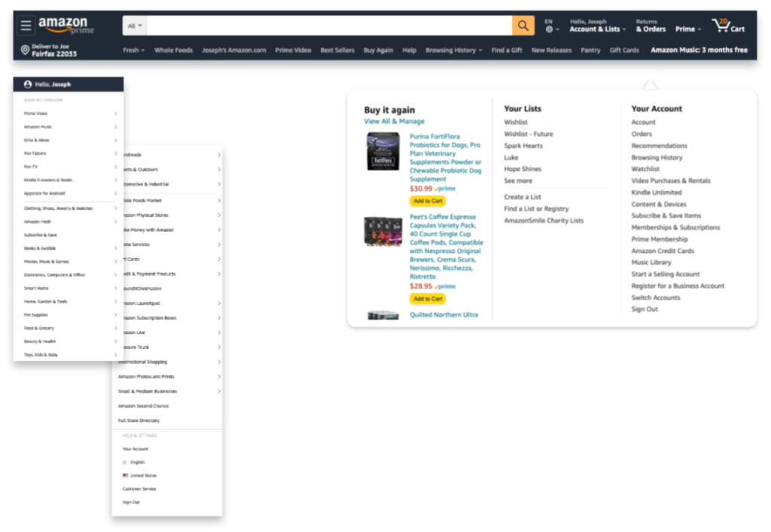This screenshot has height=532, width=771.
Task: Open Pet Supplies in the sidebar menu
Action: tap(36, 315)
